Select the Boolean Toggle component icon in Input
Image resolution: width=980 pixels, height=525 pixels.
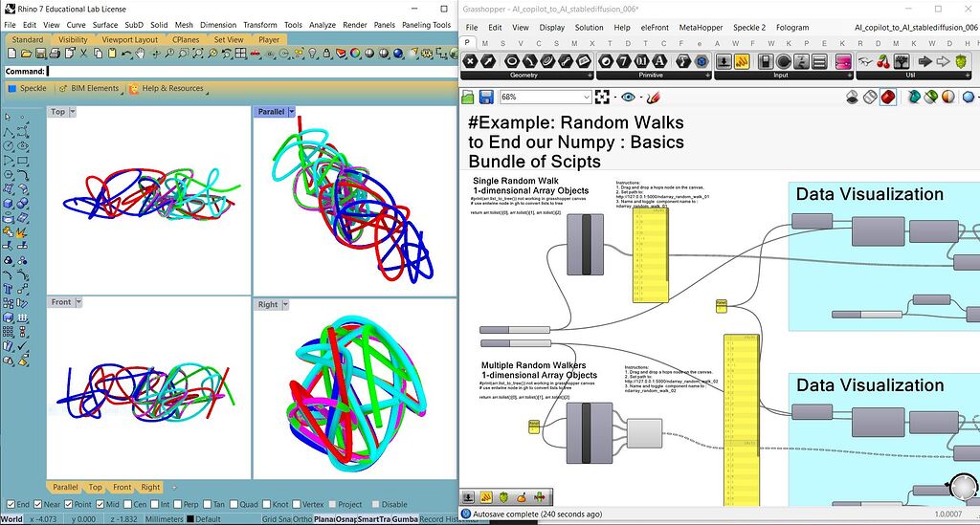coord(765,61)
